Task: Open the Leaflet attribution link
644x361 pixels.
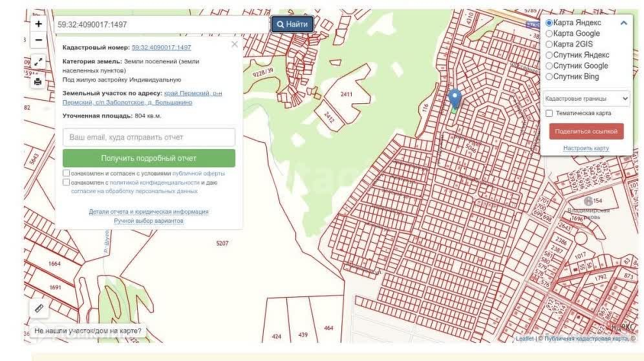Action: [524, 339]
